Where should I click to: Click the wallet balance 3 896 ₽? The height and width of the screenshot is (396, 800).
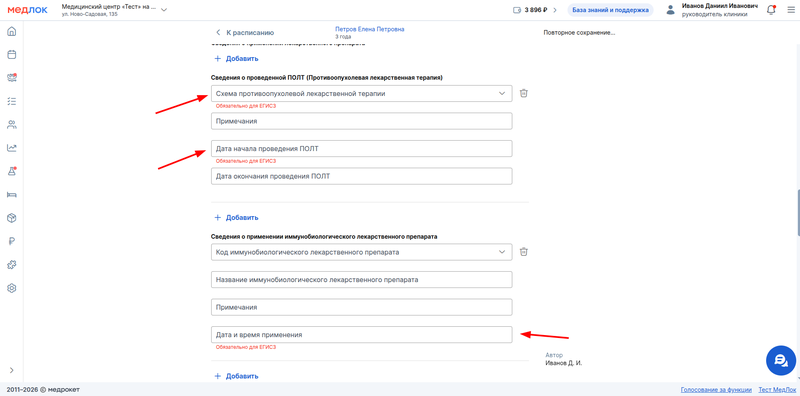pos(531,10)
